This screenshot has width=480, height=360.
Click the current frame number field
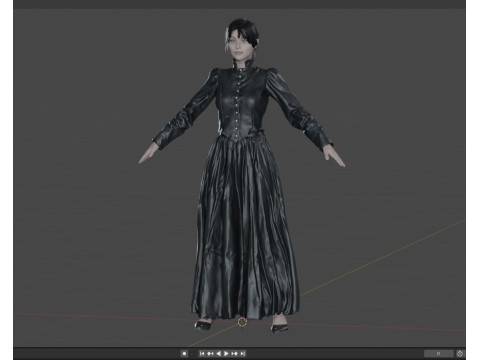tap(439, 354)
